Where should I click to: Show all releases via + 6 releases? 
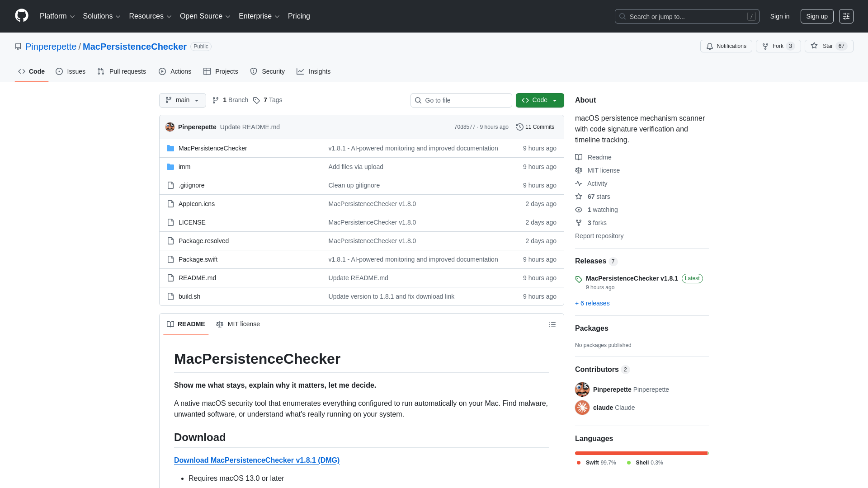click(592, 303)
